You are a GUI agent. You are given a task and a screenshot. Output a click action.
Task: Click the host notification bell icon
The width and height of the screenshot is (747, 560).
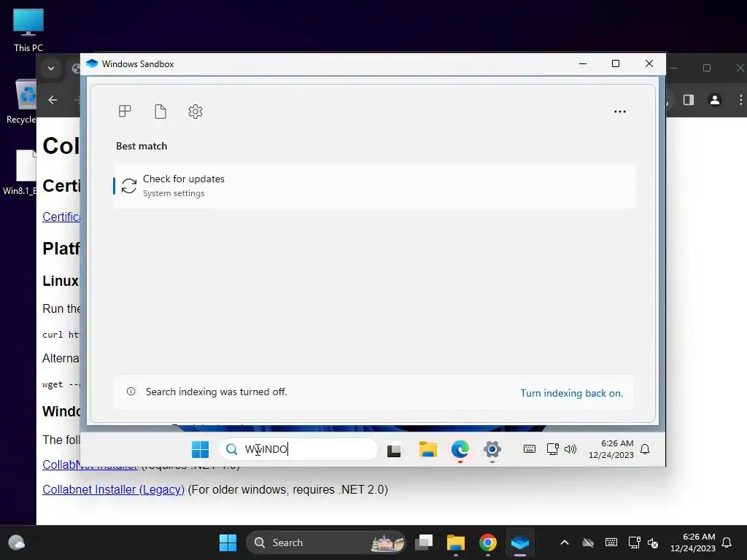point(727,542)
